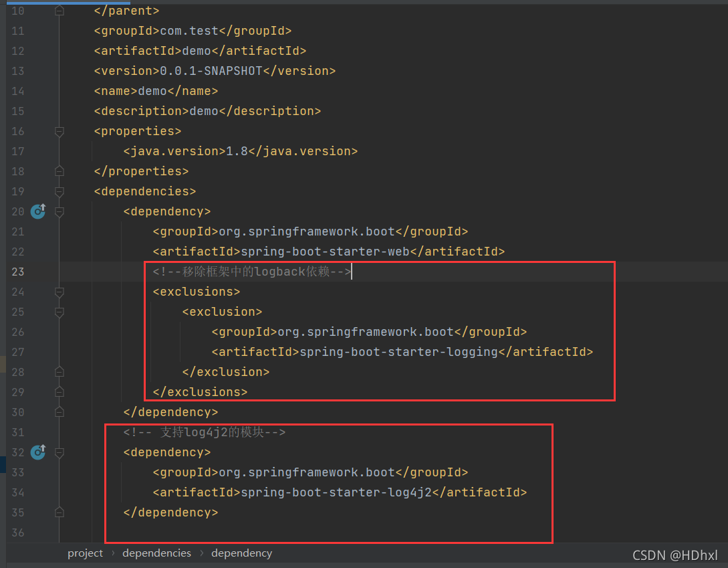The image size is (728, 568).
Task: Click the fold end marker on line 28
Action: (x=59, y=371)
